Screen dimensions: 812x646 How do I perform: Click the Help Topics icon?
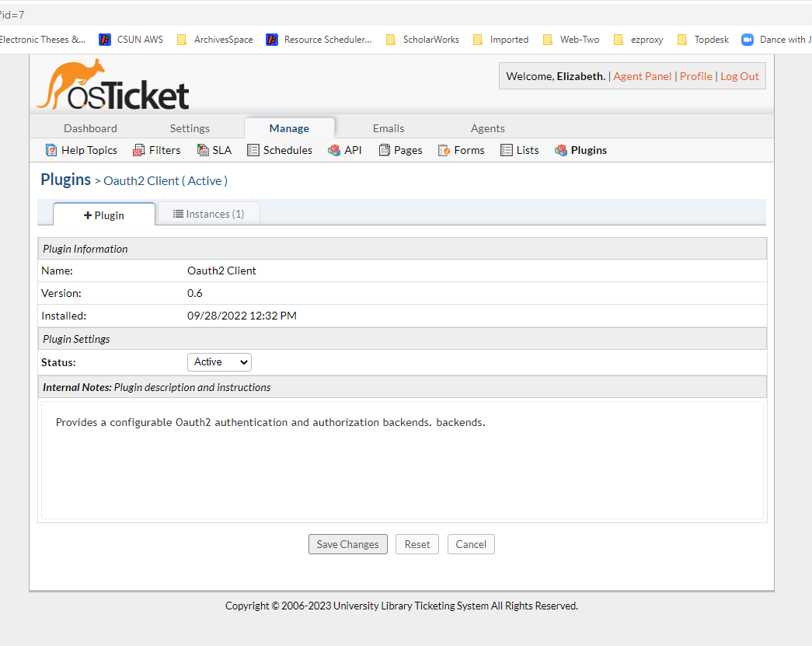tap(51, 150)
